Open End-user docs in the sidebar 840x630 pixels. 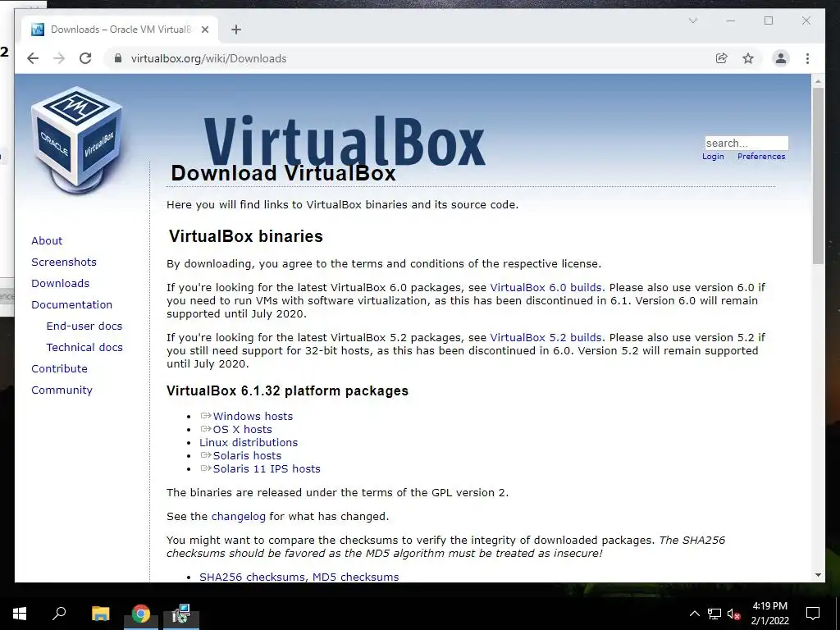coord(84,326)
